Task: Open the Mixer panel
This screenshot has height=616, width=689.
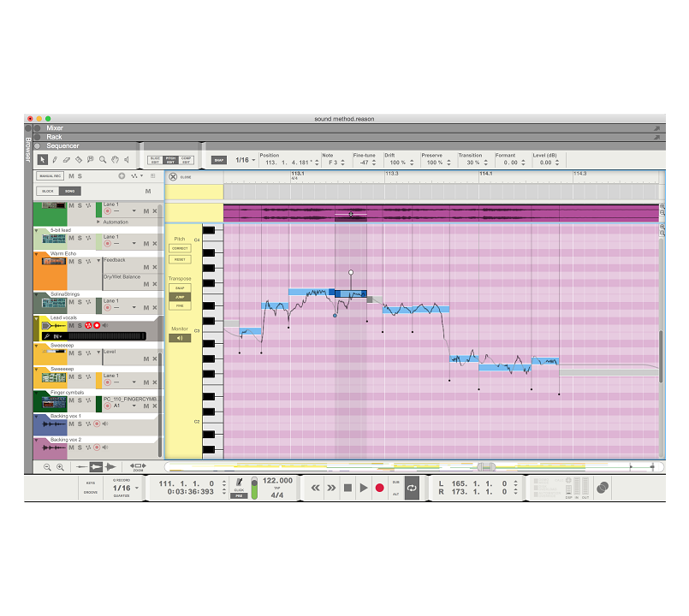Action: pyautogui.click(x=55, y=127)
